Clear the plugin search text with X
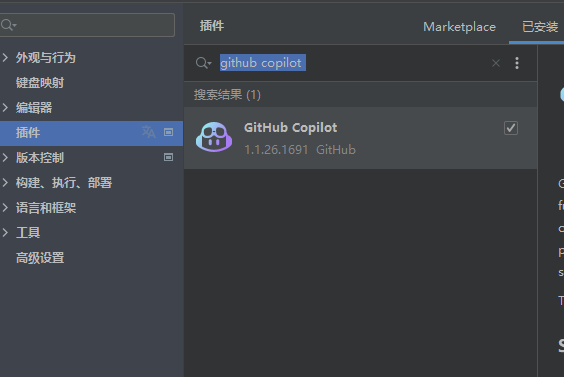This screenshot has height=377, width=564. pyautogui.click(x=496, y=63)
